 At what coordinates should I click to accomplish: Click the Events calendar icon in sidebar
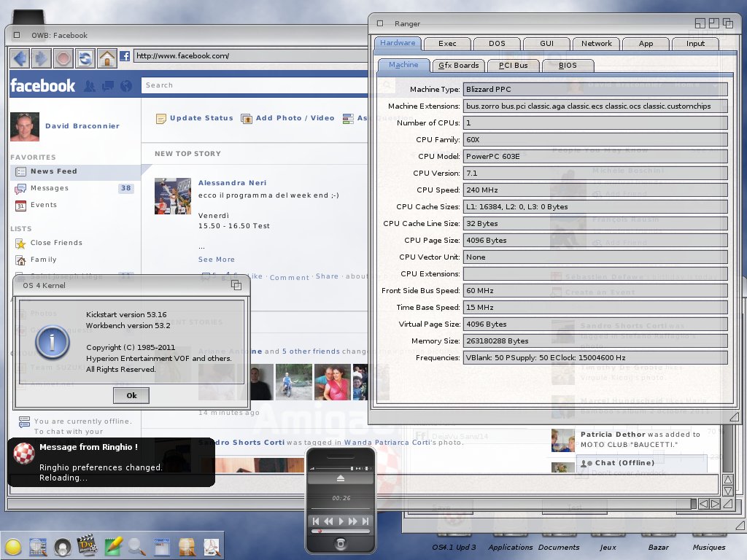point(20,205)
